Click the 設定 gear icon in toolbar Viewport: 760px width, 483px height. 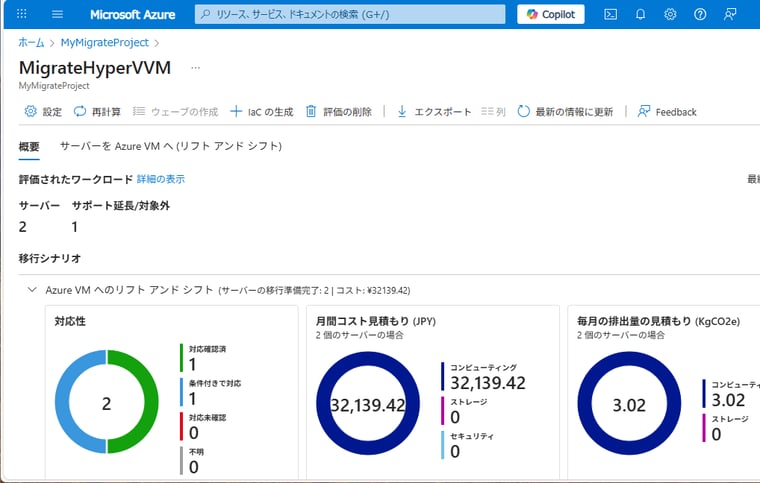coord(31,111)
